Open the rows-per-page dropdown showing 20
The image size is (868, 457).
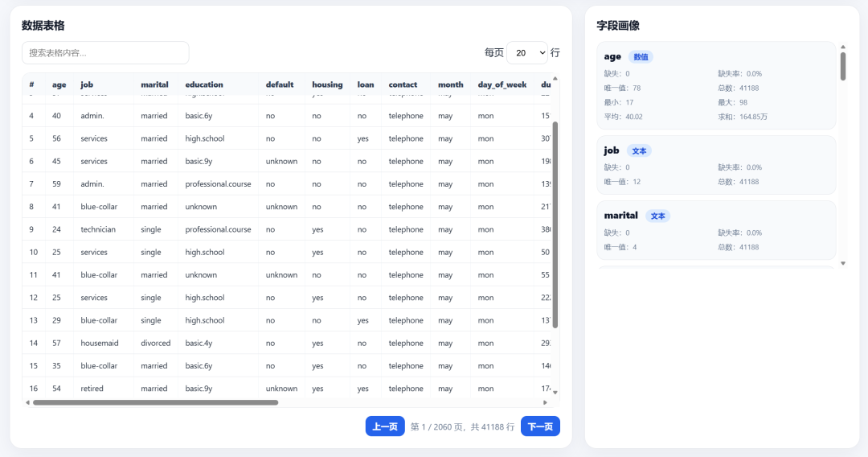pyautogui.click(x=527, y=52)
